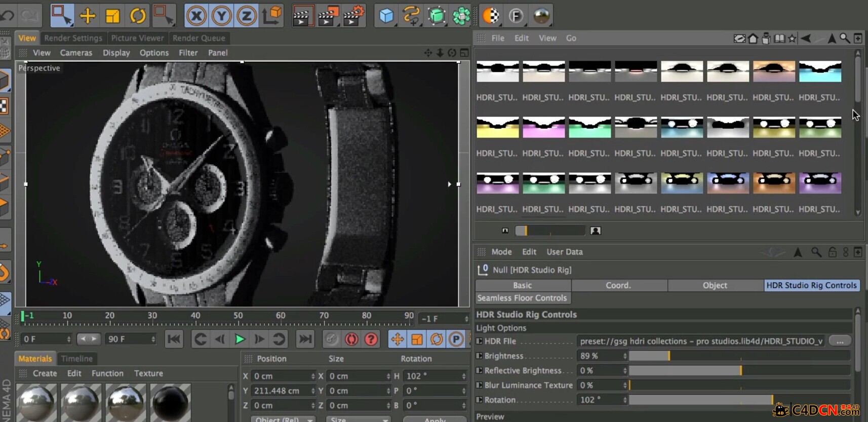Select the Move tool in top toolbar
Screen dimensions: 868x422
[x=88, y=16]
